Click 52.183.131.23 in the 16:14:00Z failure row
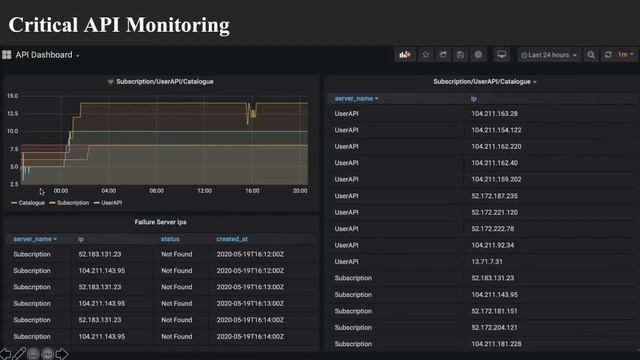This screenshot has height=360, width=640. click(x=100, y=320)
